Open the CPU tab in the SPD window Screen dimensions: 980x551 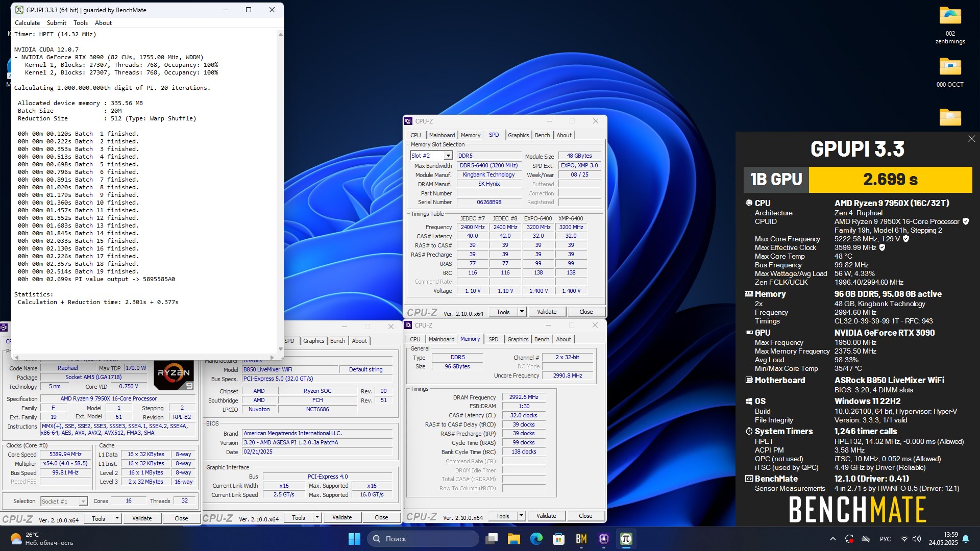tap(415, 135)
